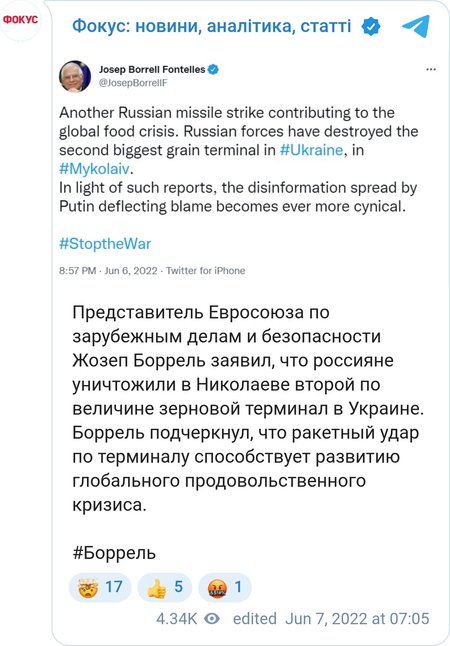
Task: Open the #Mykolaiv hashtag link
Action: pyautogui.click(x=94, y=169)
